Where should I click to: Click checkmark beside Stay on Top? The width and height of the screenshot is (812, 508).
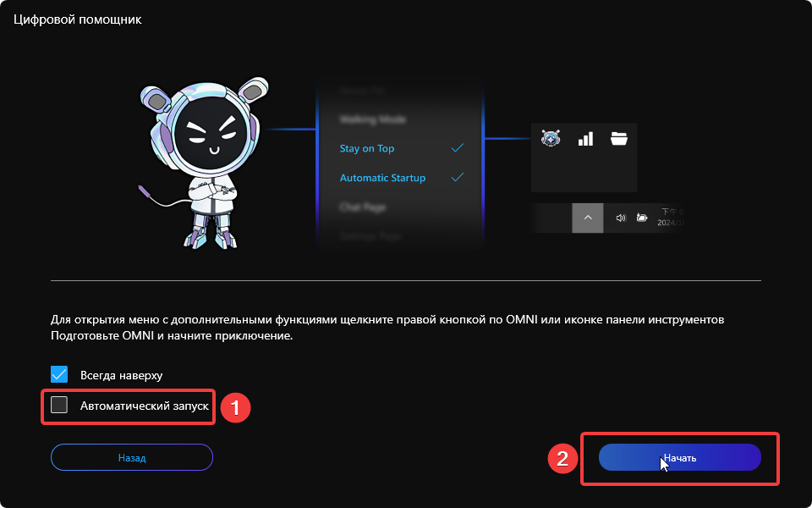(x=458, y=148)
